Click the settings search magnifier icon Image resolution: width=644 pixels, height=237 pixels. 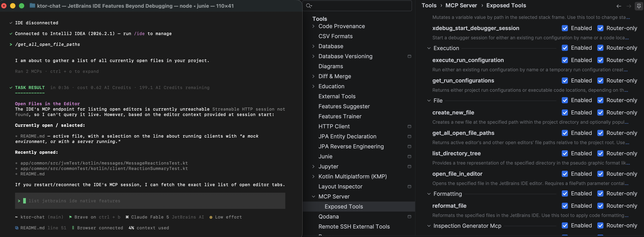point(309,6)
